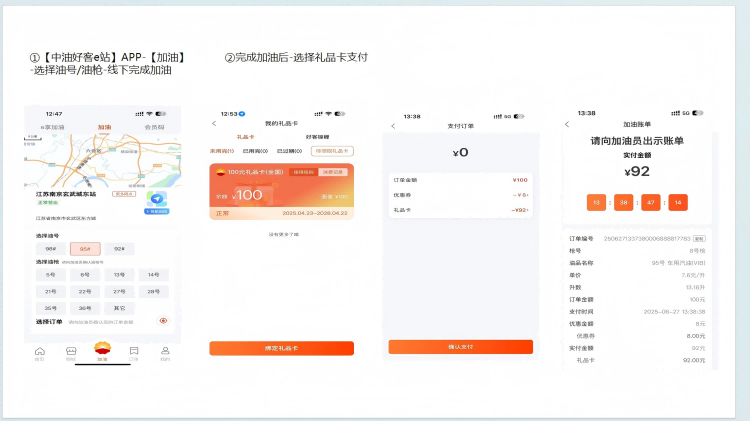Tap the blue map navigation arrow icon
Viewport: 750px width, 421px height.
tap(156, 200)
